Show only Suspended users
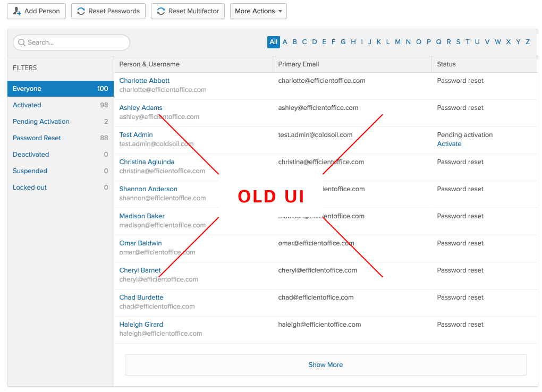 [x=30, y=171]
